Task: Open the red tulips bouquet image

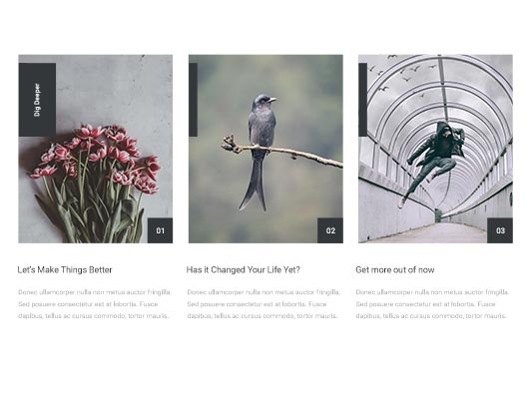Action: click(96, 149)
